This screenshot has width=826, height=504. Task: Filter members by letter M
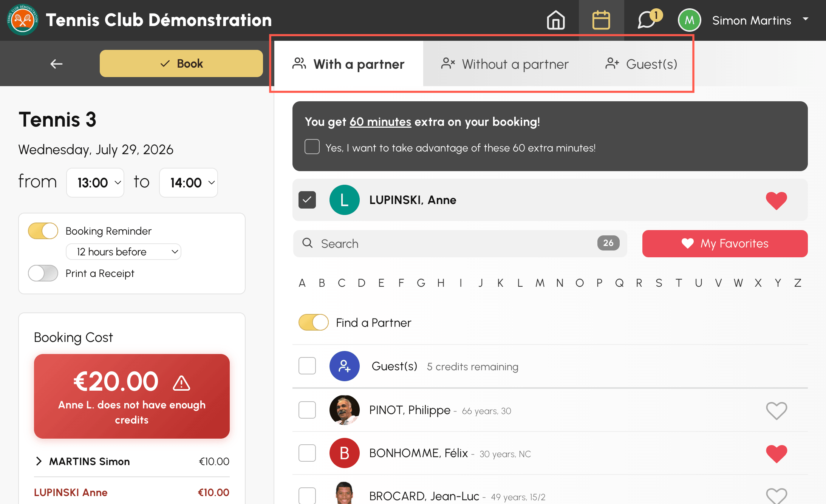[540, 283]
